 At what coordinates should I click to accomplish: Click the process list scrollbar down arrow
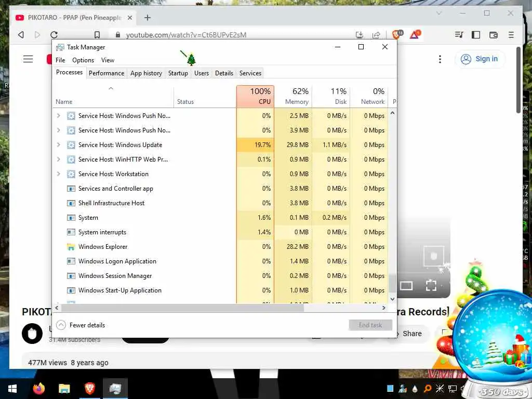tap(393, 299)
